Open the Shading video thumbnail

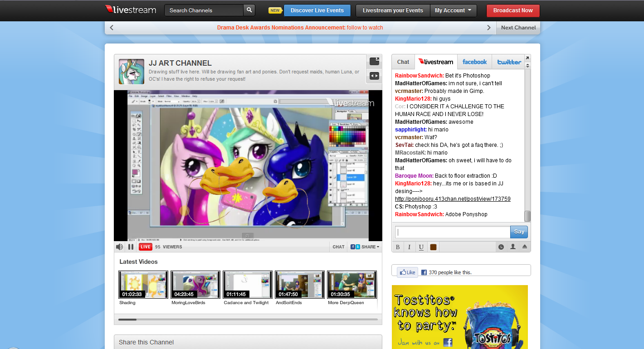pos(143,285)
